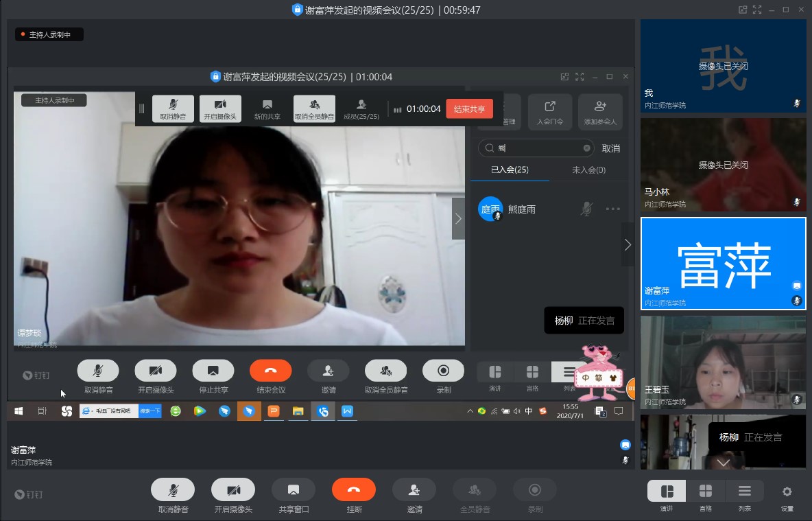Screen dimensions: 812x521
Task: Click 开启摄像头 in shared floating toolbar
Action: coord(220,109)
